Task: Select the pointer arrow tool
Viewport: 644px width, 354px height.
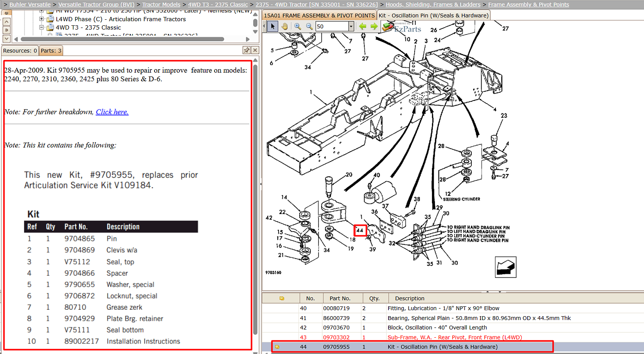Action: [273, 27]
